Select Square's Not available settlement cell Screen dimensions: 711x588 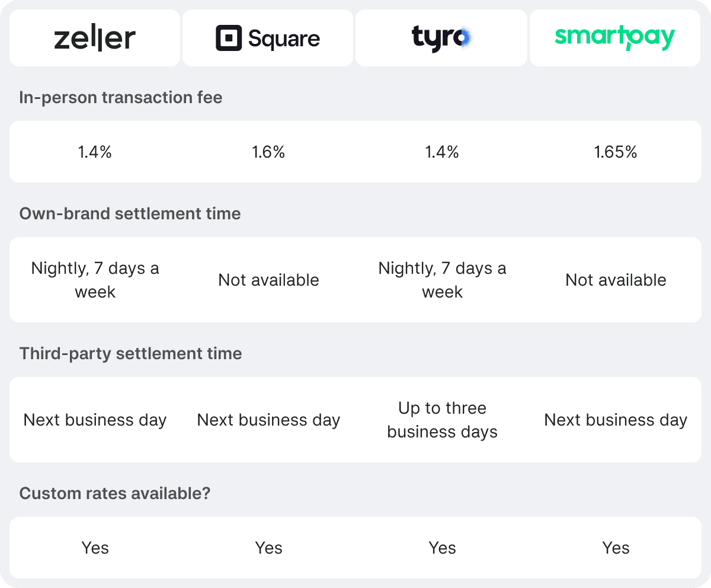coord(268,280)
